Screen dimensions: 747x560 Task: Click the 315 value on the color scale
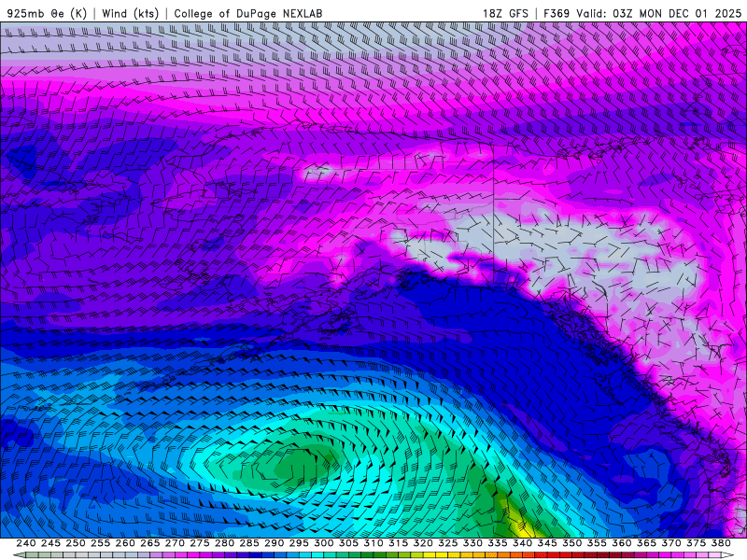click(x=398, y=543)
